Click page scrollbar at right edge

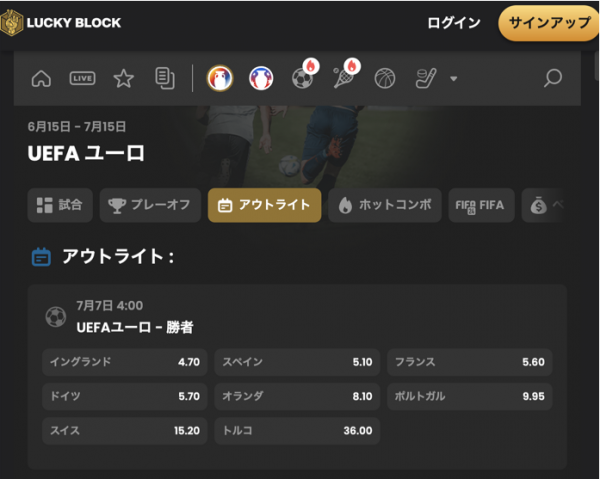click(x=597, y=65)
